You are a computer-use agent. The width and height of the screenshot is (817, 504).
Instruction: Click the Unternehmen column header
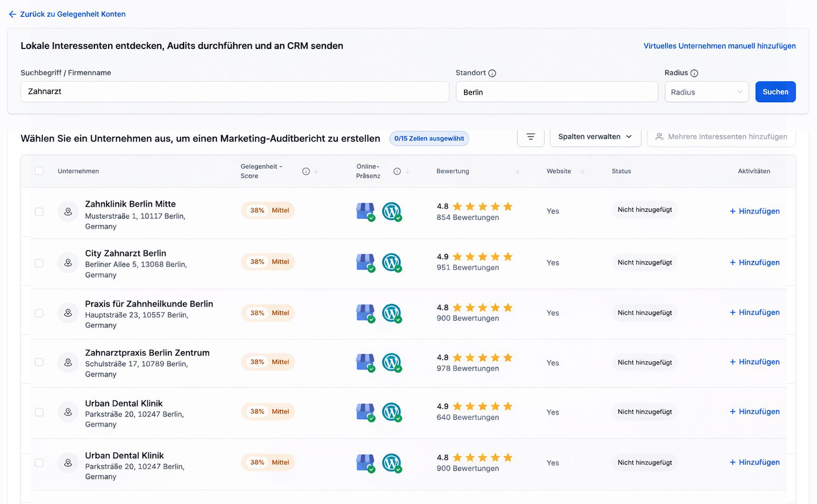point(78,171)
